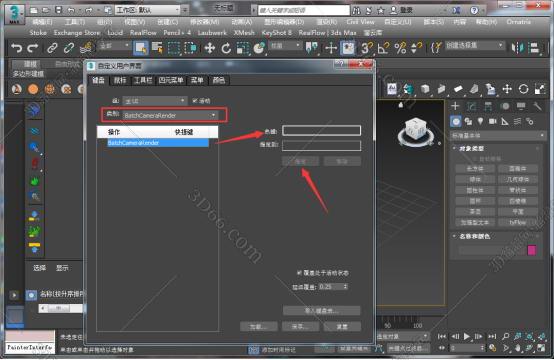The height and width of the screenshot is (360, 554).
Task: Click the 移除 remove button
Action: pyautogui.click(x=342, y=161)
